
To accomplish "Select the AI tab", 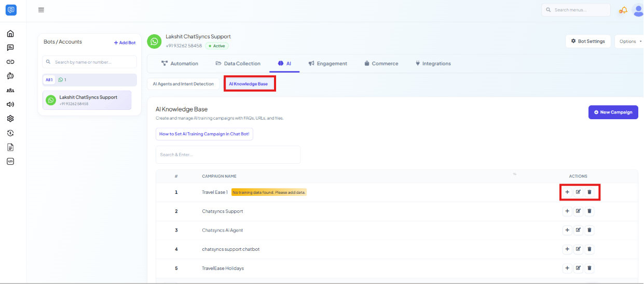I will click(284, 63).
